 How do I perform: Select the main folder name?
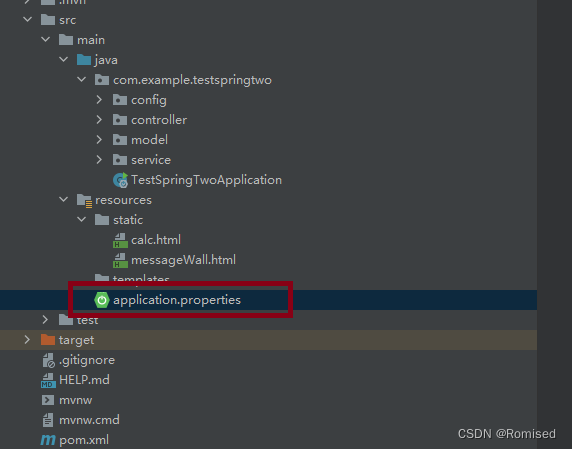click(x=91, y=40)
